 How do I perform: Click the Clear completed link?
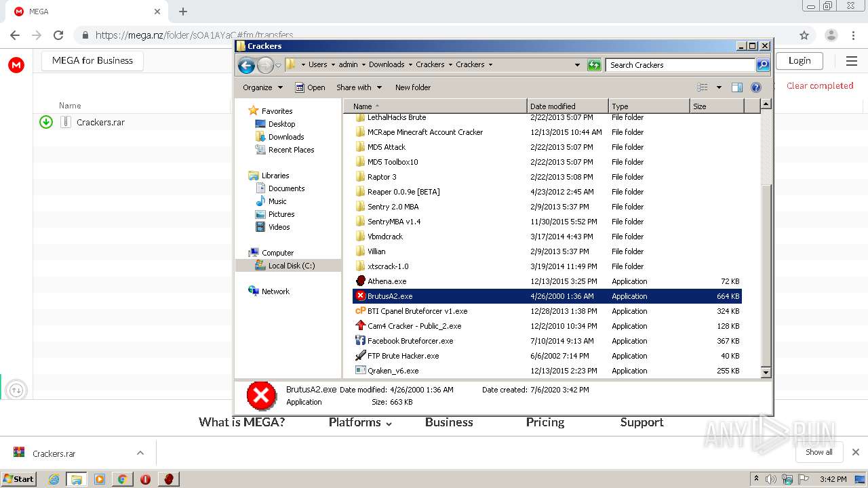click(x=820, y=85)
